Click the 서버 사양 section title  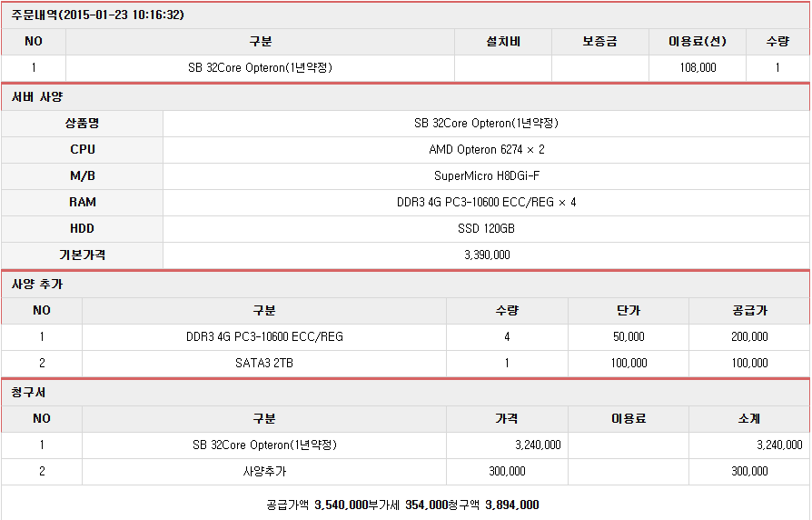coord(36,97)
